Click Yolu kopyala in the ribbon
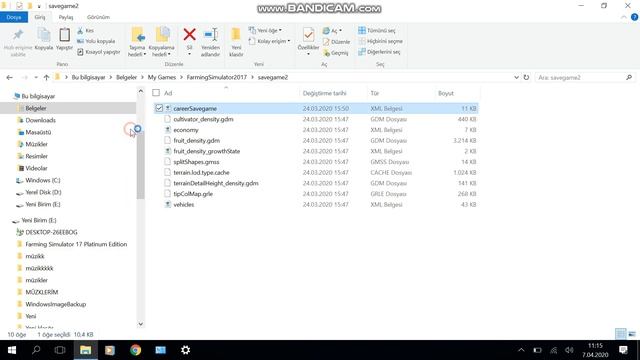The image size is (640, 360). coord(96,41)
